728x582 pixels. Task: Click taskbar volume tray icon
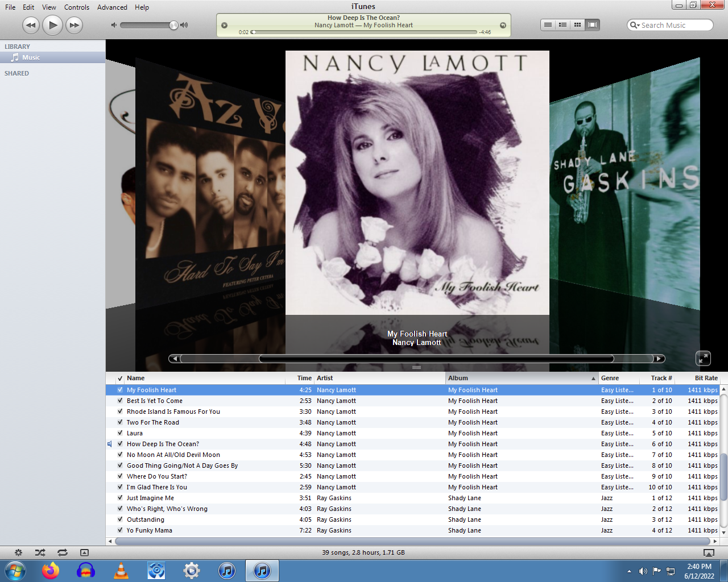coord(643,571)
